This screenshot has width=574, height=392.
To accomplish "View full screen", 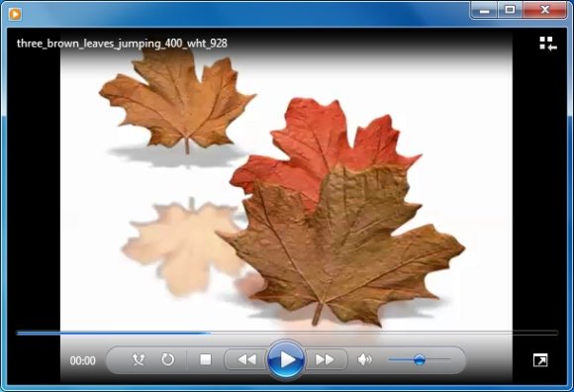I will 540,360.
